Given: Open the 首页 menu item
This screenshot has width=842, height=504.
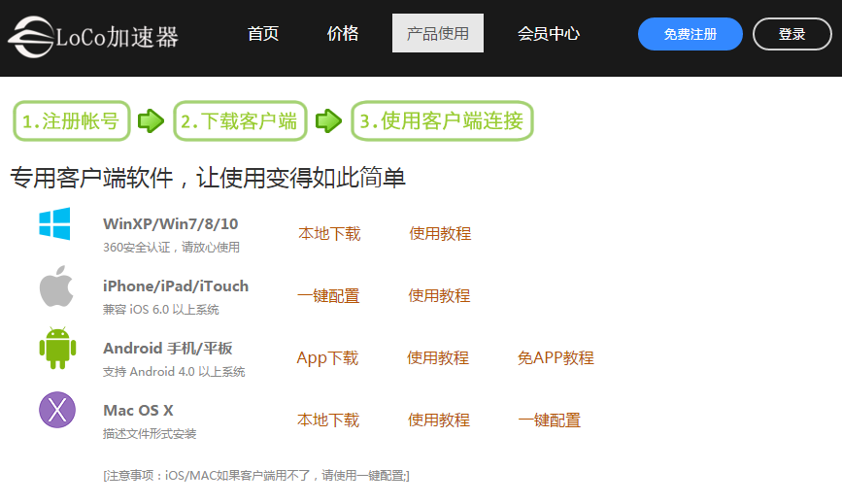Looking at the screenshot, I should coord(262,33).
